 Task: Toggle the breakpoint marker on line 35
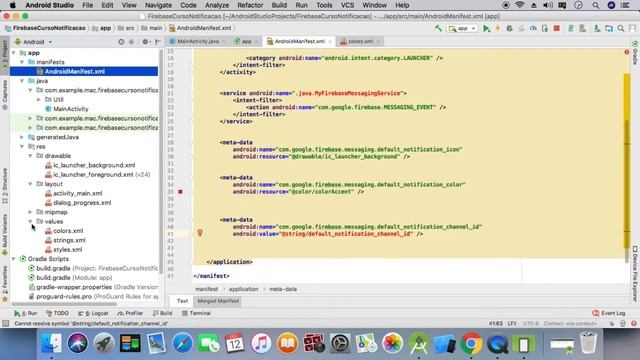pyautogui.click(x=180, y=191)
